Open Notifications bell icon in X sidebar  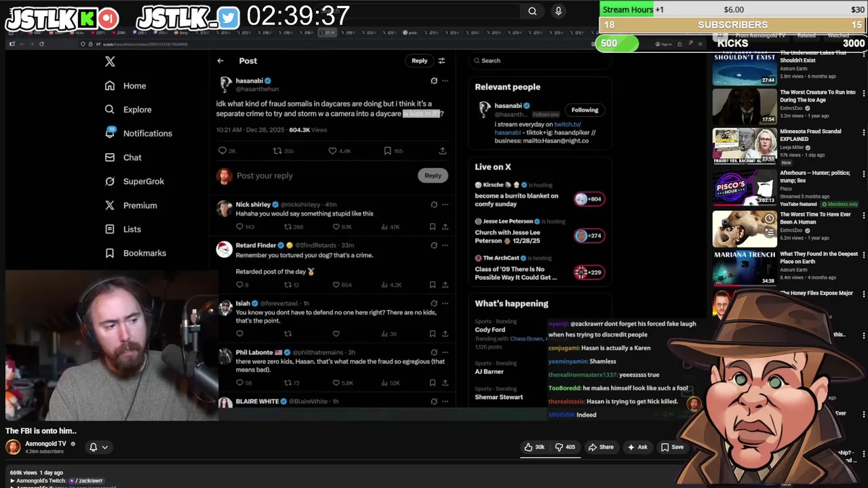pos(110,133)
